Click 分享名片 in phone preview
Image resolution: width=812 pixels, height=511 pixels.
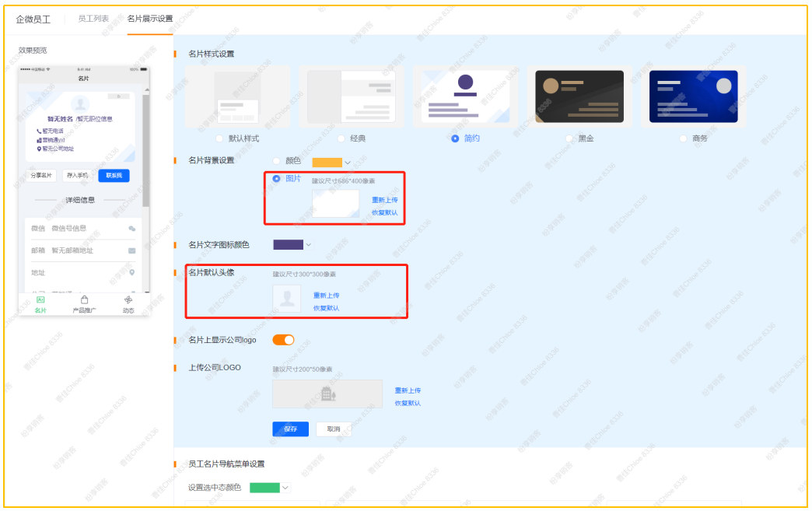coord(41,176)
